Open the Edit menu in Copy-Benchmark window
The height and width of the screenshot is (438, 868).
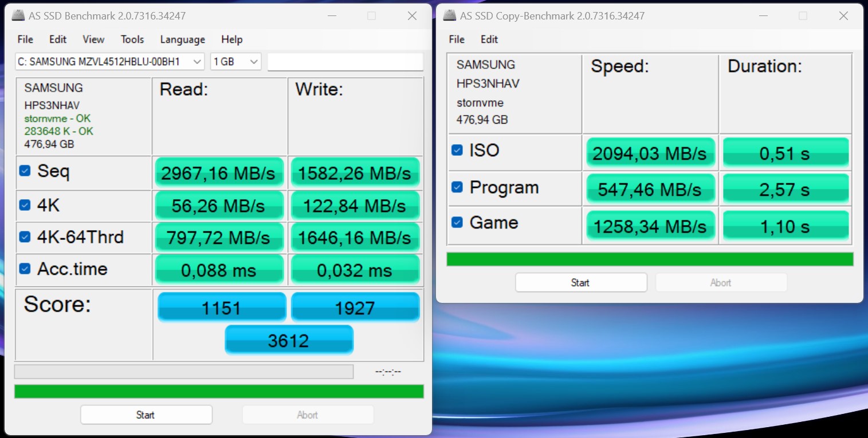tap(489, 40)
